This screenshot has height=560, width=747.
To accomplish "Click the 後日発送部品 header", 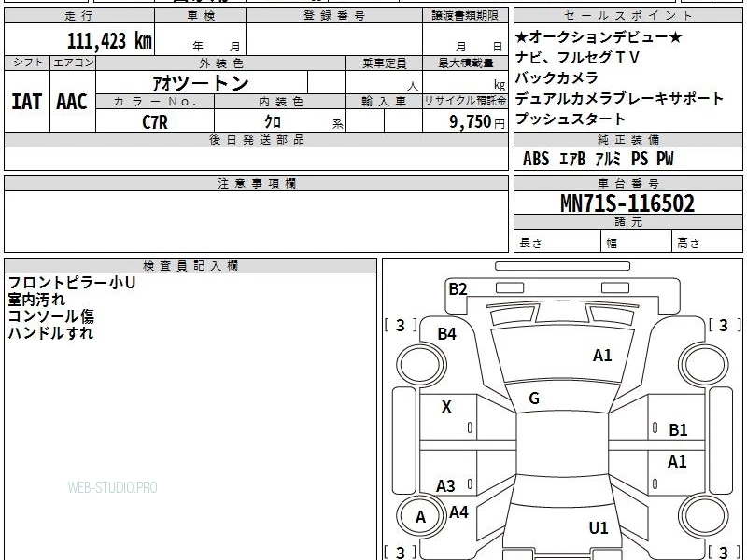I will coord(256,139).
